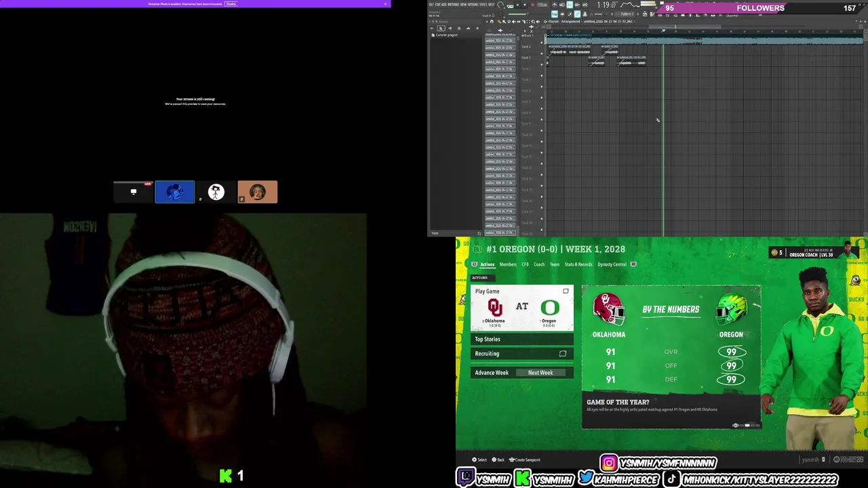The image size is (868, 488).
Task: Select the blue avatar participant thumbnail
Action: [x=175, y=192]
